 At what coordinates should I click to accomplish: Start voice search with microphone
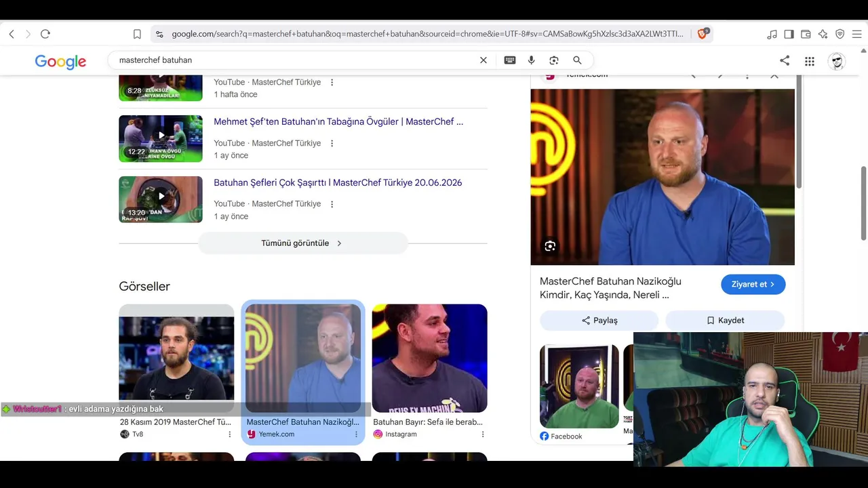coord(532,60)
